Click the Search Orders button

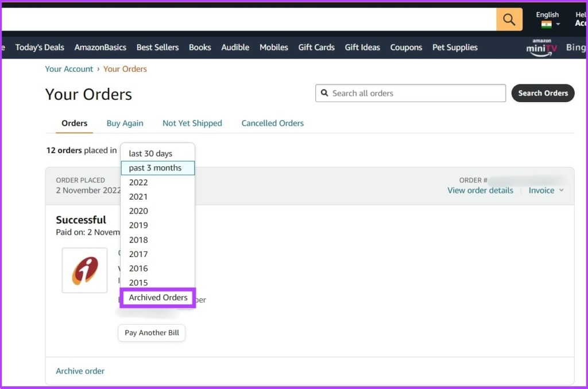coord(543,93)
